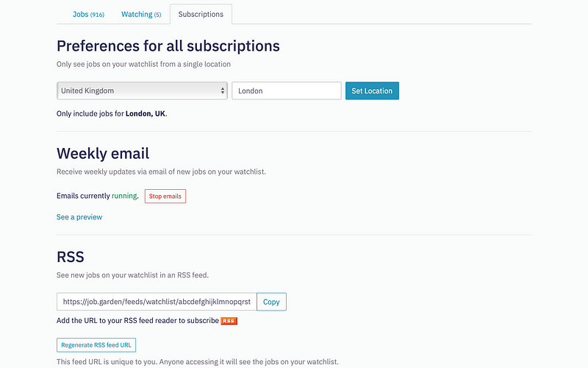Click the (5) watching count
The height and width of the screenshot is (368, 588).
157,15
